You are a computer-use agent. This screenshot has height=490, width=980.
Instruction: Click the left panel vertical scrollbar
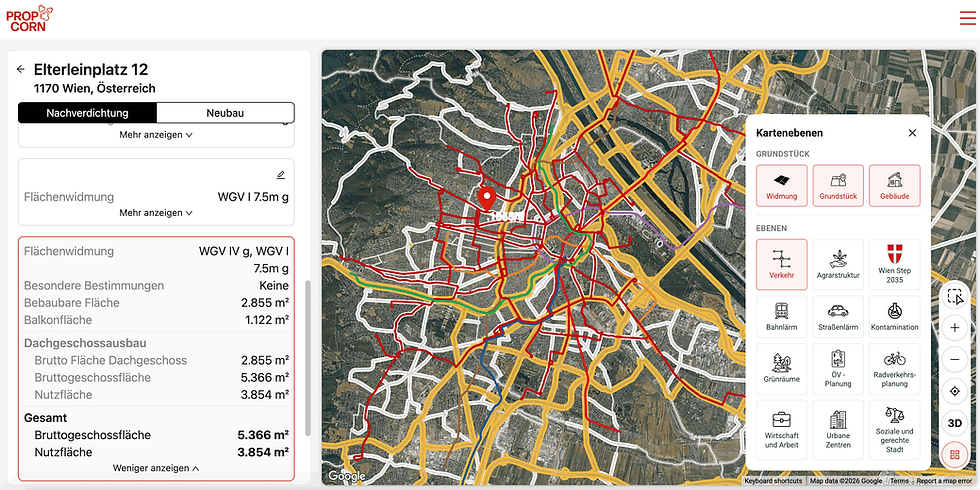(x=307, y=358)
